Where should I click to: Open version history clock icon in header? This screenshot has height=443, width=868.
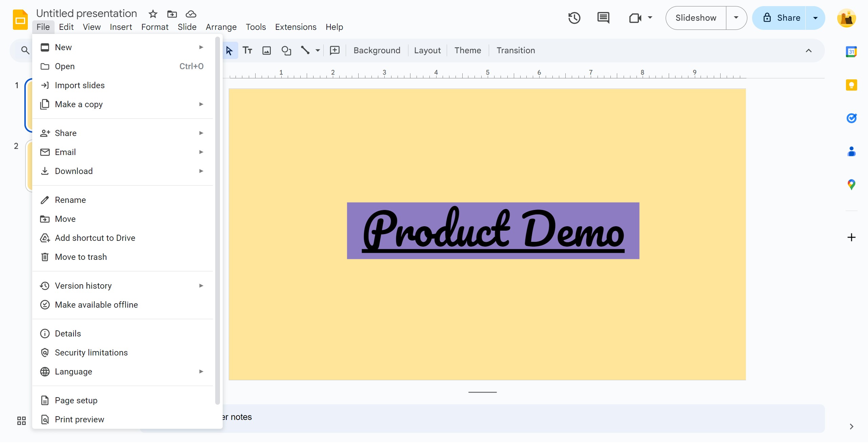point(574,18)
